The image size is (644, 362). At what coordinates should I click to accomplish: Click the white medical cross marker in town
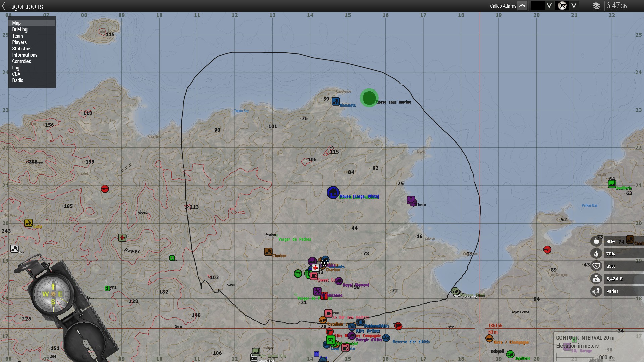(x=315, y=268)
